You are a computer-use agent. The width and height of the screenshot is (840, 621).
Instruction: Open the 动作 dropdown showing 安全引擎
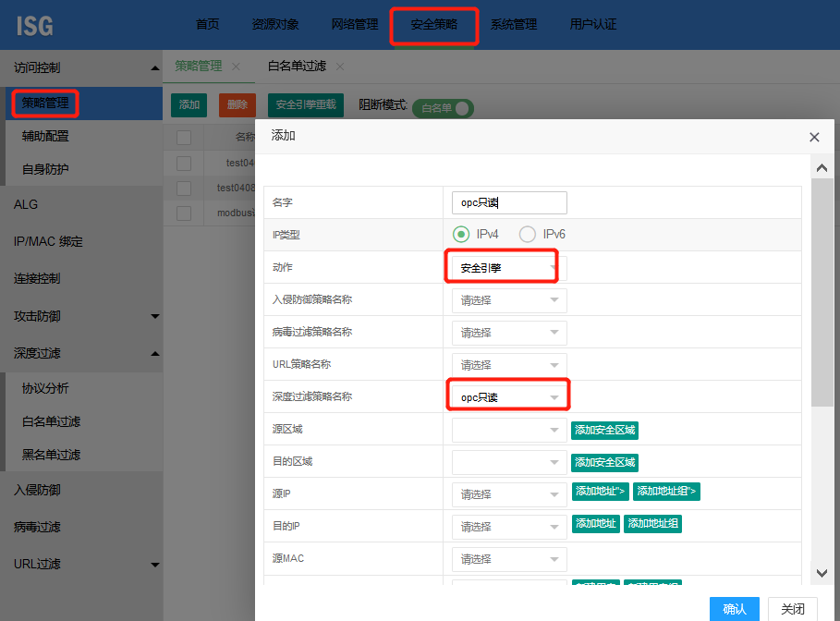point(508,268)
